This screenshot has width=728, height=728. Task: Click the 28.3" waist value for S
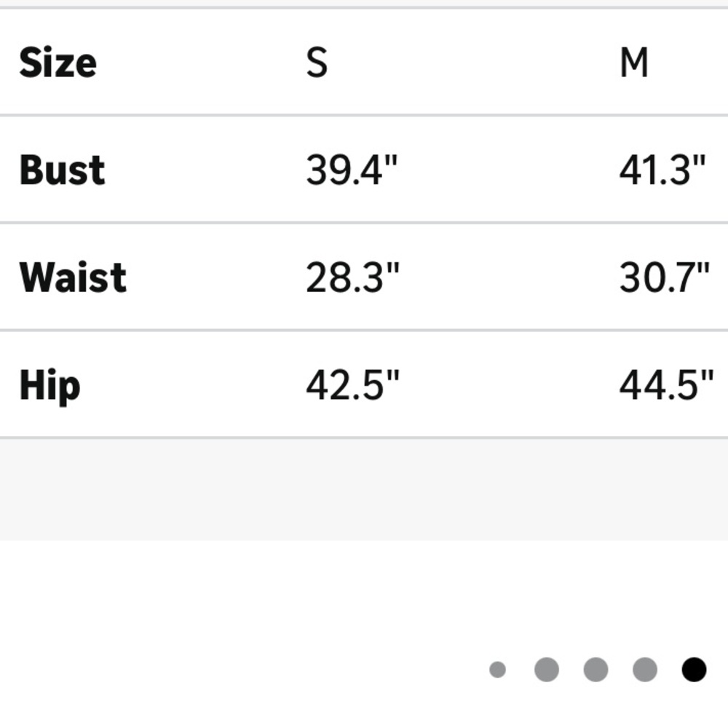pyautogui.click(x=352, y=277)
